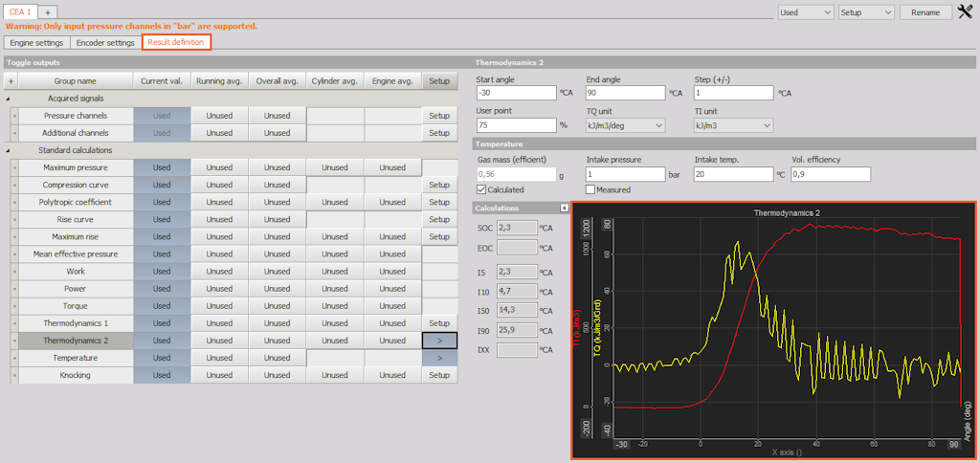Toggle Temperature Overall avg. state

[277, 358]
